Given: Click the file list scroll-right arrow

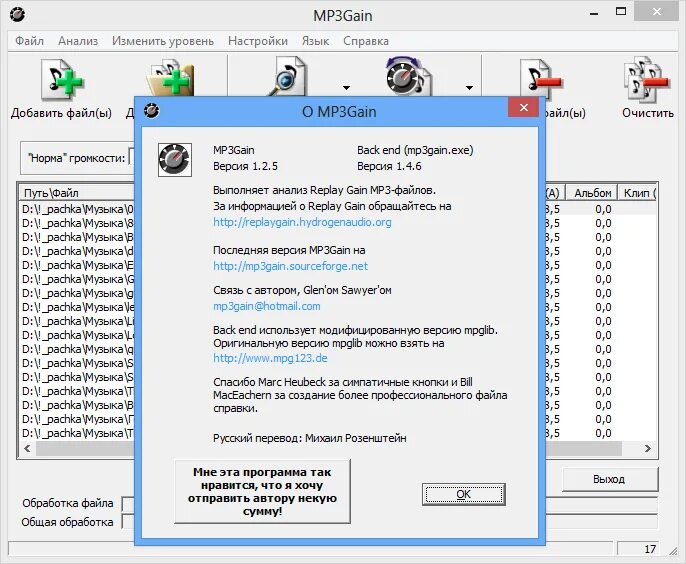Looking at the screenshot, I should pos(648,448).
